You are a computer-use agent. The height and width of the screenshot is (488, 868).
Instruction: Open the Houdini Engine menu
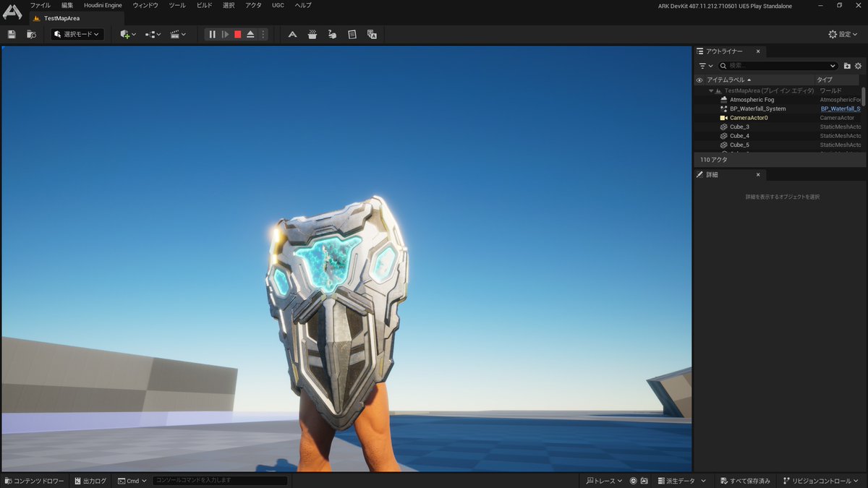(103, 5)
